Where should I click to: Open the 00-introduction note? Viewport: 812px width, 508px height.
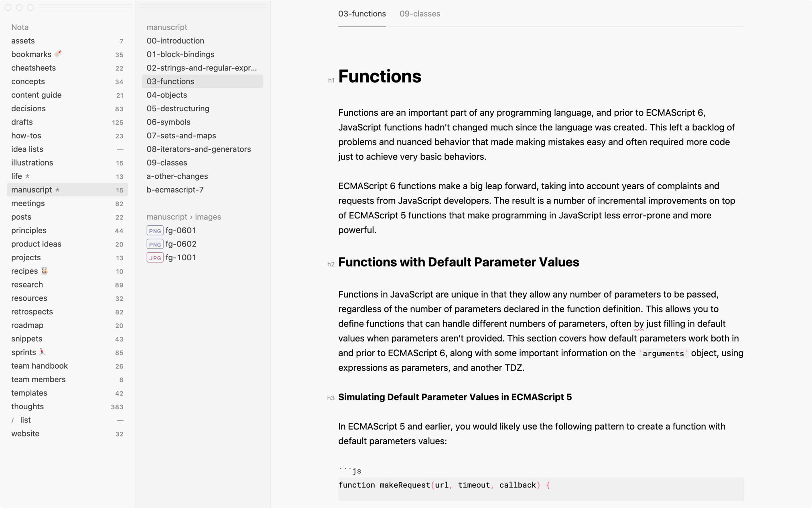click(x=203, y=41)
